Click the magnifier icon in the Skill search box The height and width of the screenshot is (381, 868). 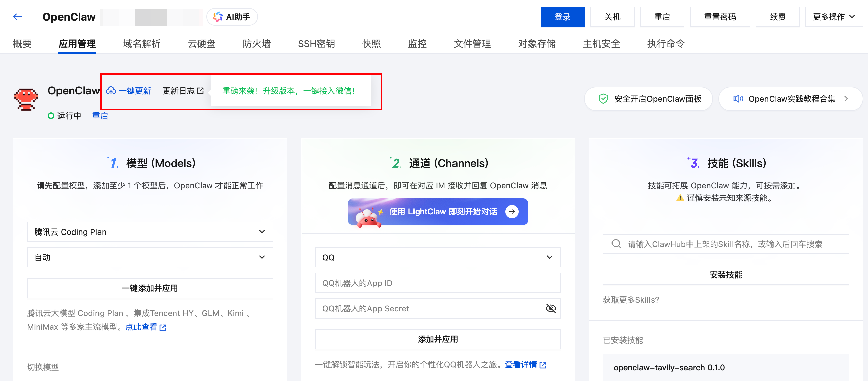[616, 244]
